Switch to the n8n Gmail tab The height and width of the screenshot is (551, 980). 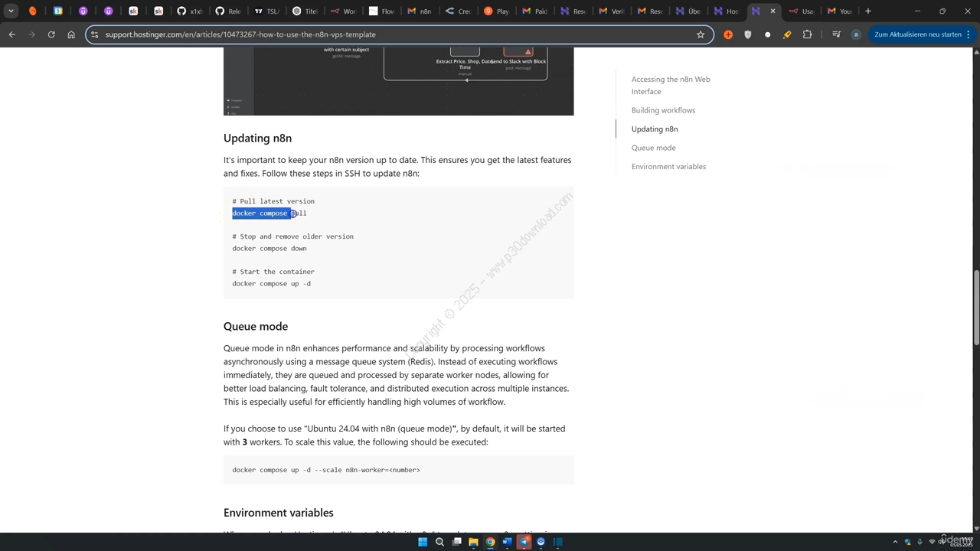tap(419, 11)
